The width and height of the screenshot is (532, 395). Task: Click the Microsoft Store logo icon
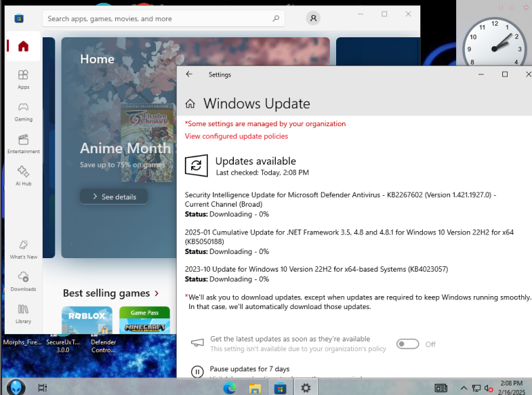pyautogui.click(x=19, y=18)
